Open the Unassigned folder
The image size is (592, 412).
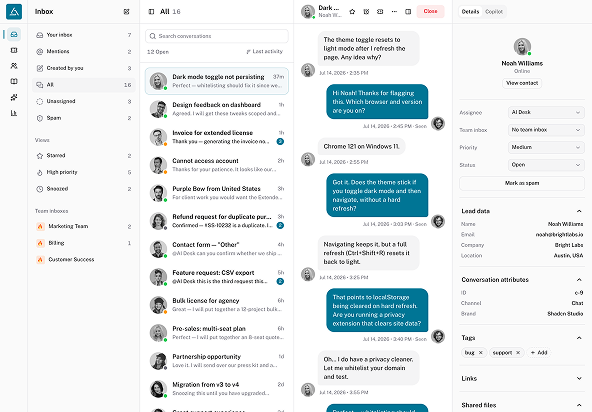83,101
